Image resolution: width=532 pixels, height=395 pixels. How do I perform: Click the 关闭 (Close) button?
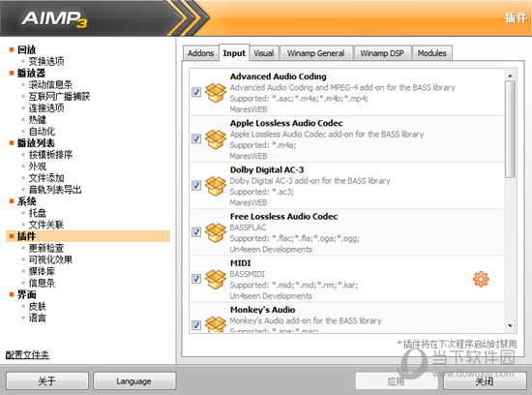[x=485, y=381]
